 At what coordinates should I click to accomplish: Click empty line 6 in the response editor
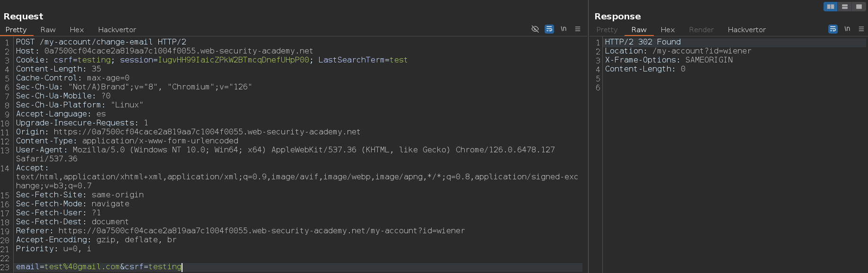coord(735,88)
